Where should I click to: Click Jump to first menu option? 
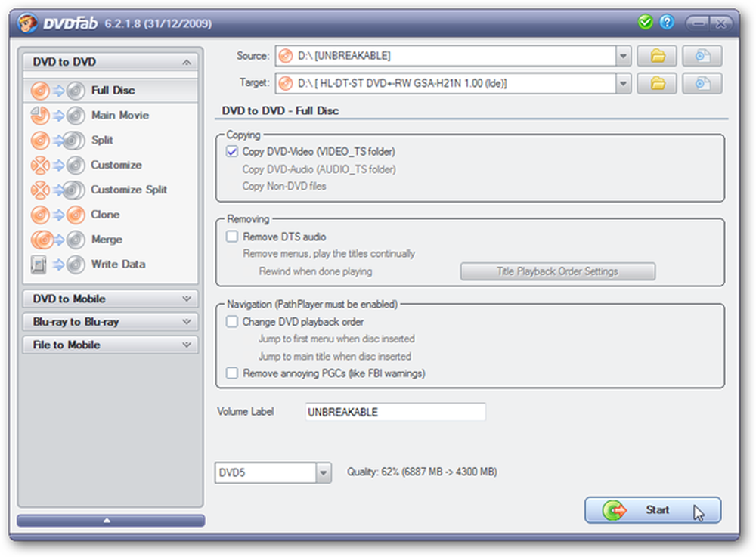336,339
